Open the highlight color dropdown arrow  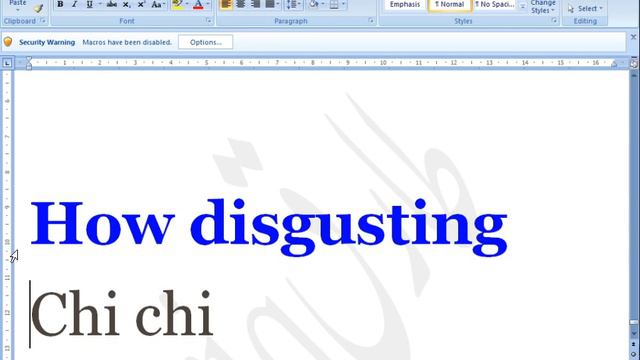[187, 4]
